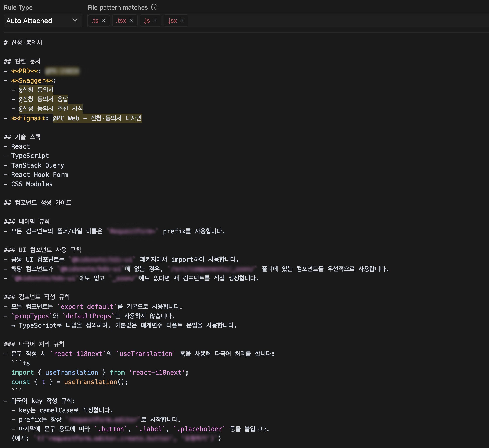489x448 pixels.
Task: Select the .tsx pattern chip label
Action: (x=121, y=21)
